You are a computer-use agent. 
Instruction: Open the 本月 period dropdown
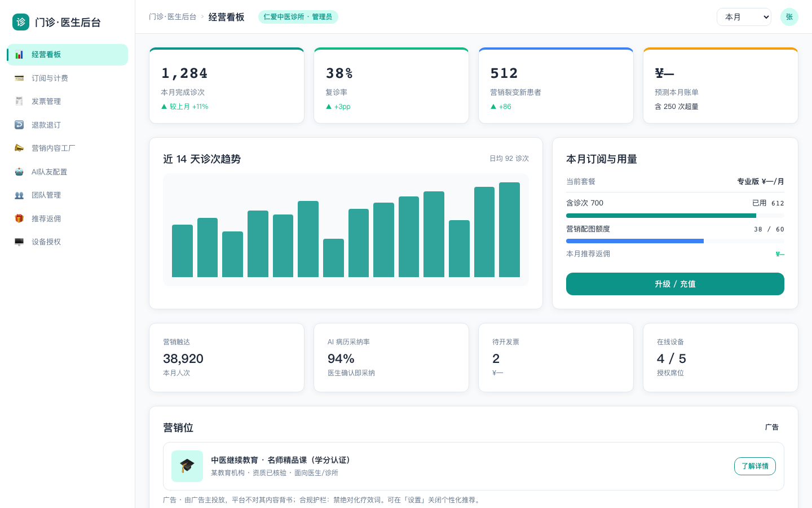(744, 17)
